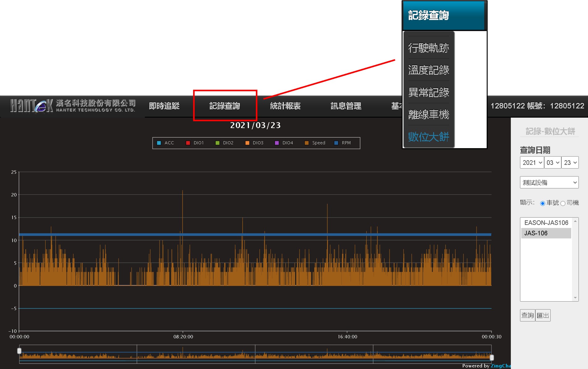Click the left chart preview range handle
This screenshot has height=369, width=588.
pyautogui.click(x=19, y=351)
